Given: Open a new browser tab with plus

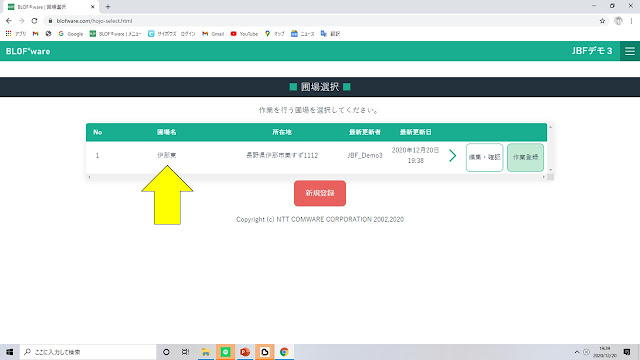Looking at the screenshot, I should coord(108,7).
